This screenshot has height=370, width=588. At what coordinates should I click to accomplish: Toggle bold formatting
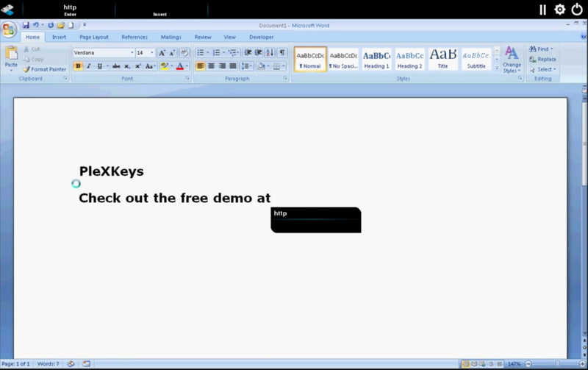(78, 66)
